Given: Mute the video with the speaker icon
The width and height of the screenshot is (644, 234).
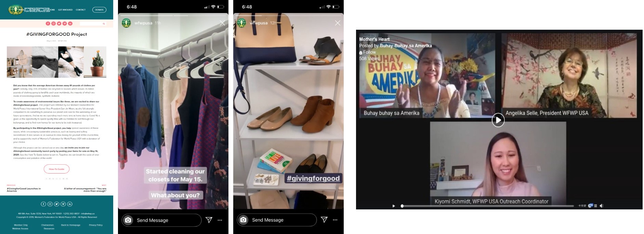Looking at the screenshot, I should pyautogui.click(x=602, y=206).
